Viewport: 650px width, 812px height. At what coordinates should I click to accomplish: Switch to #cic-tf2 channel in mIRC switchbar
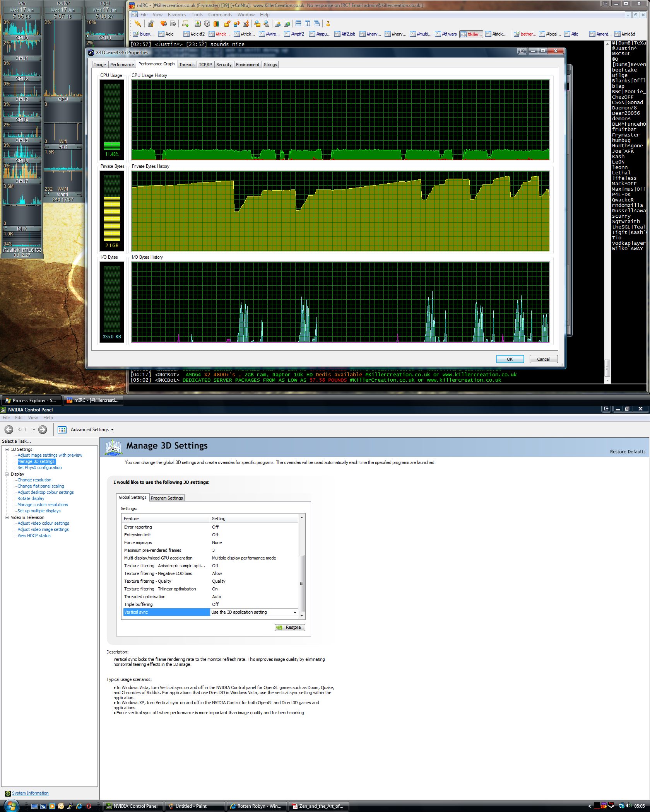(194, 34)
